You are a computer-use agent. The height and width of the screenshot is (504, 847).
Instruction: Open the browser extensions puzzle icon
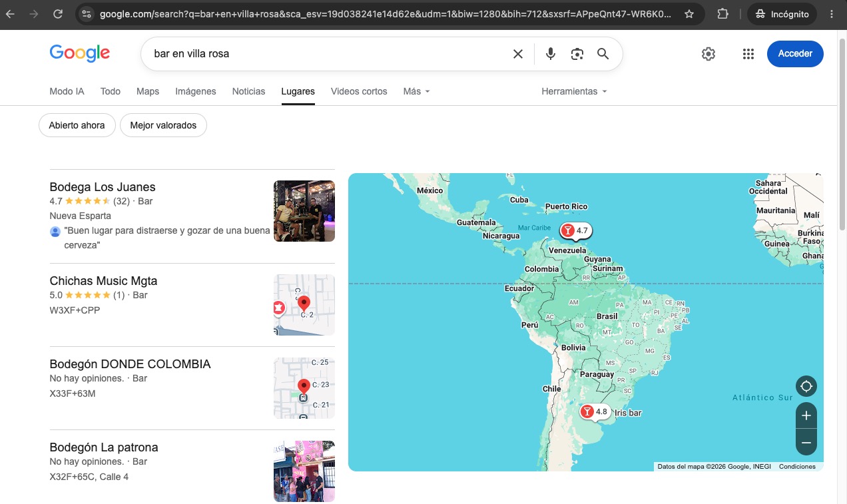[x=723, y=14]
